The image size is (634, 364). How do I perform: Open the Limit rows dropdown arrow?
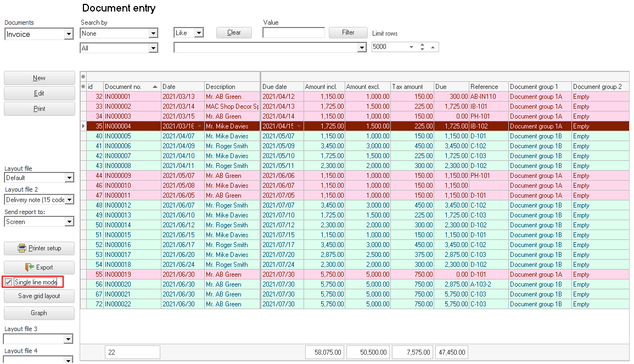click(x=411, y=47)
